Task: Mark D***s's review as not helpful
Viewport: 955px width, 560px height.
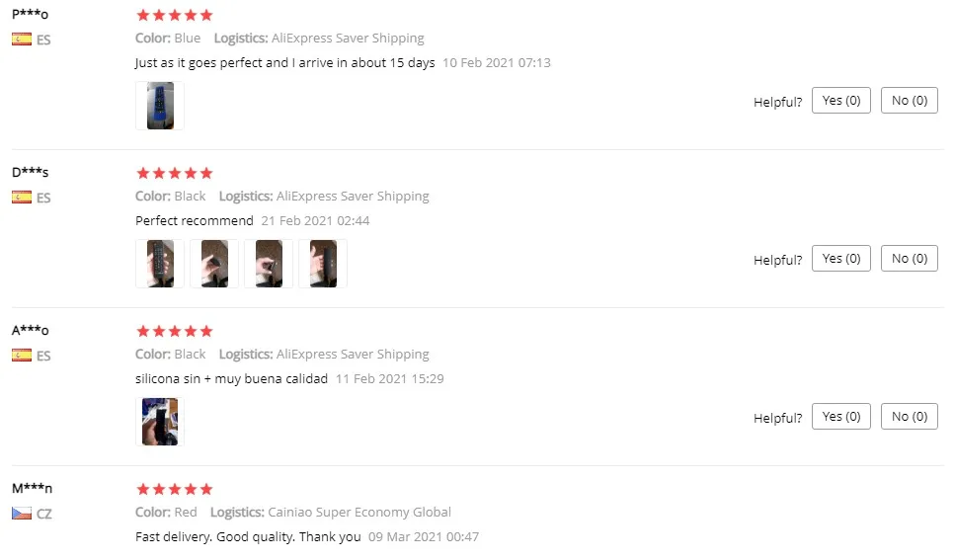Action: (910, 259)
